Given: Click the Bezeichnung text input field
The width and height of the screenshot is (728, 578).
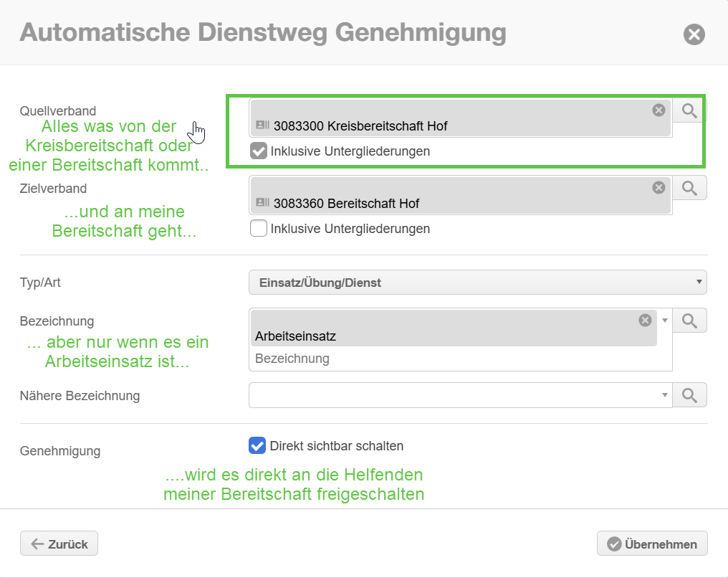Looking at the screenshot, I should 459,359.
